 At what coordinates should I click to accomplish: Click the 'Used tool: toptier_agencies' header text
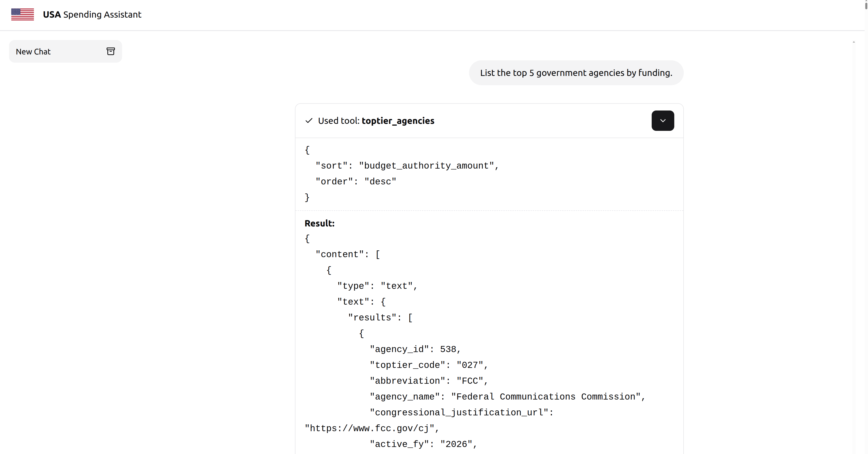[x=376, y=121]
